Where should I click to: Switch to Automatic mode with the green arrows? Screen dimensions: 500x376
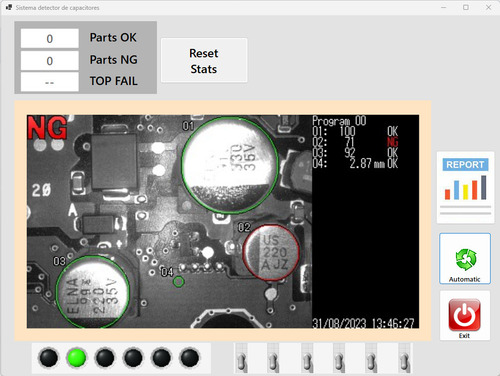465,259
